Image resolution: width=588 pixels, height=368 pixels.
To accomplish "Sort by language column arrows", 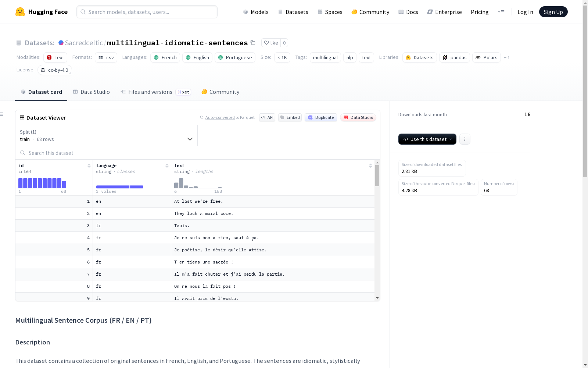I will click(167, 166).
